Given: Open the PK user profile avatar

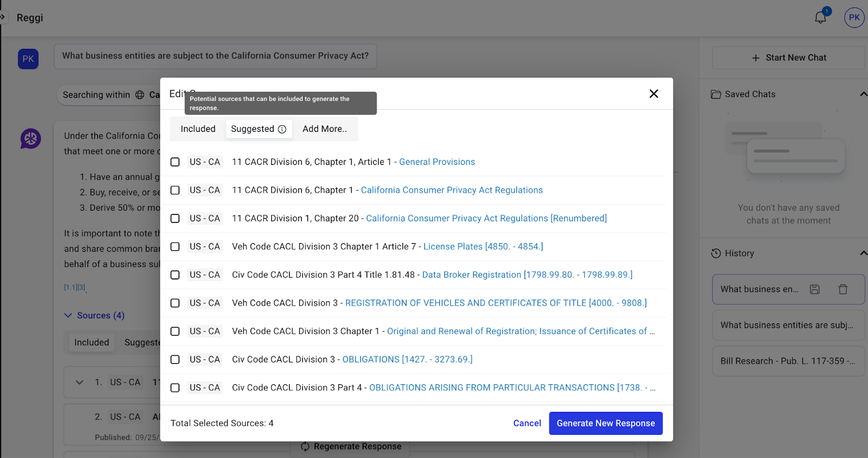Looking at the screenshot, I should click(x=854, y=17).
